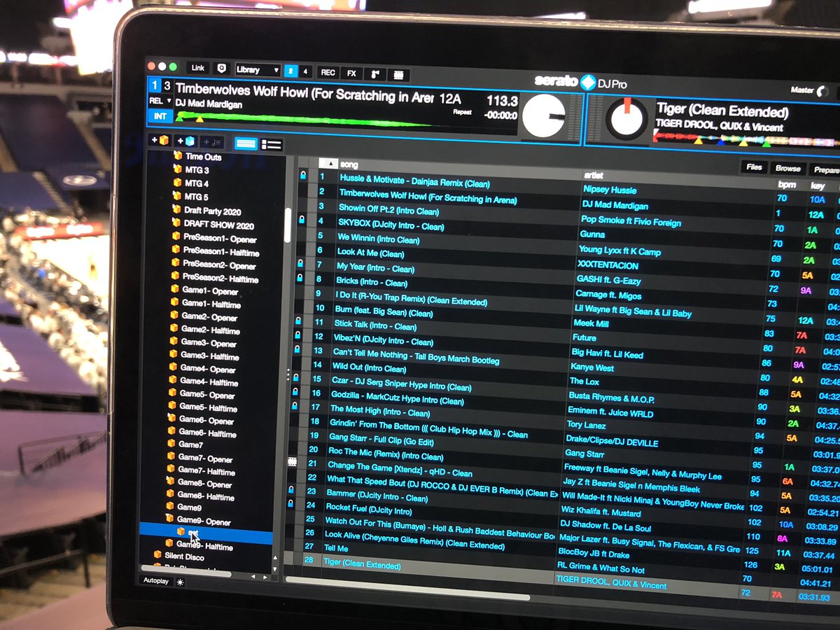The image size is (840, 630).
Task: Click the crate list vertical scrollbar
Action: pos(288,224)
